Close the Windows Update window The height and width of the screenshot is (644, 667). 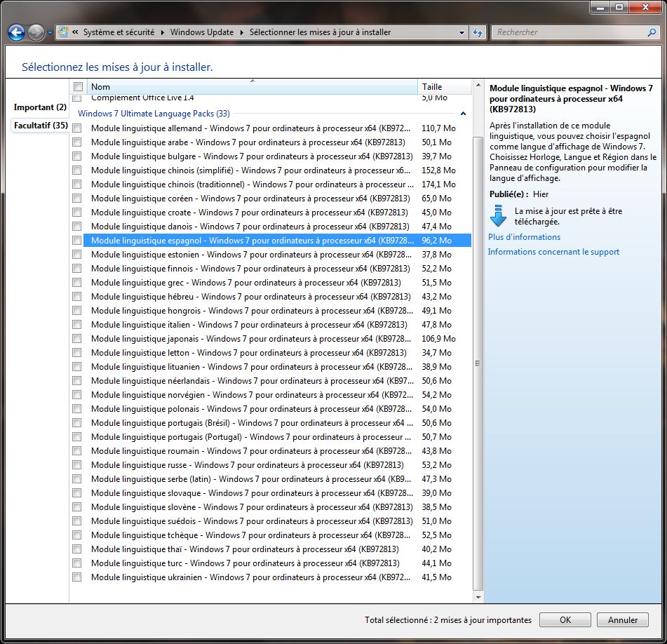(645, 7)
